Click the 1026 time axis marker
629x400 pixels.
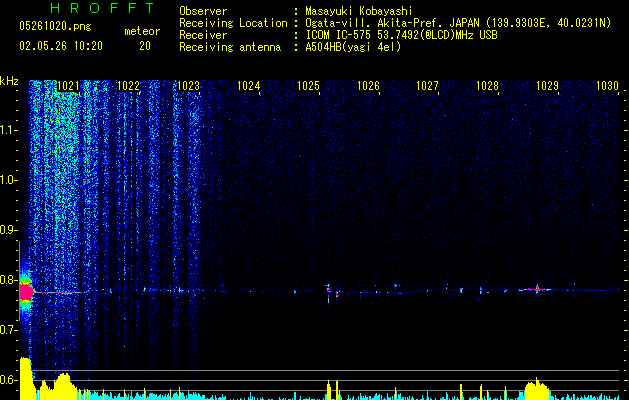pyautogui.click(x=368, y=86)
